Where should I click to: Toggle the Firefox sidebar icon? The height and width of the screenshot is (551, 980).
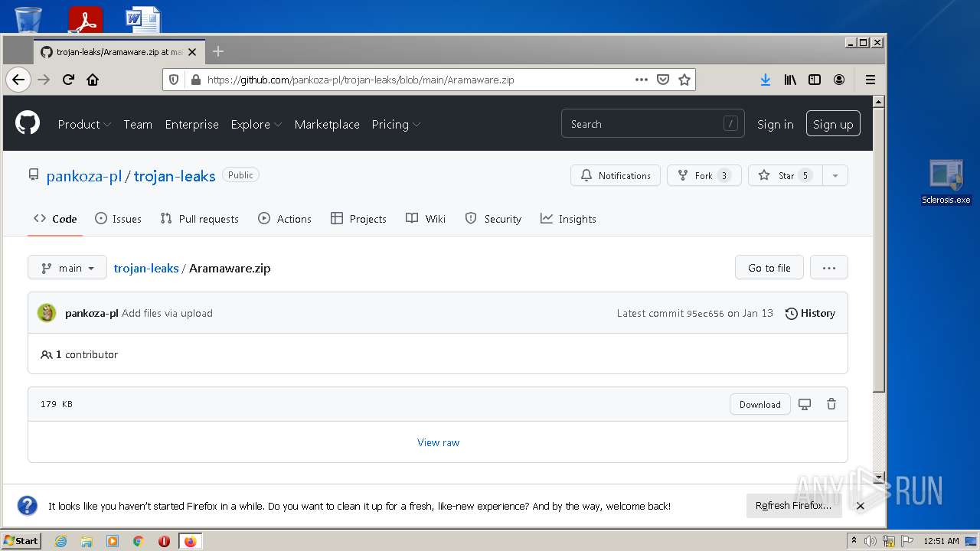pos(815,80)
